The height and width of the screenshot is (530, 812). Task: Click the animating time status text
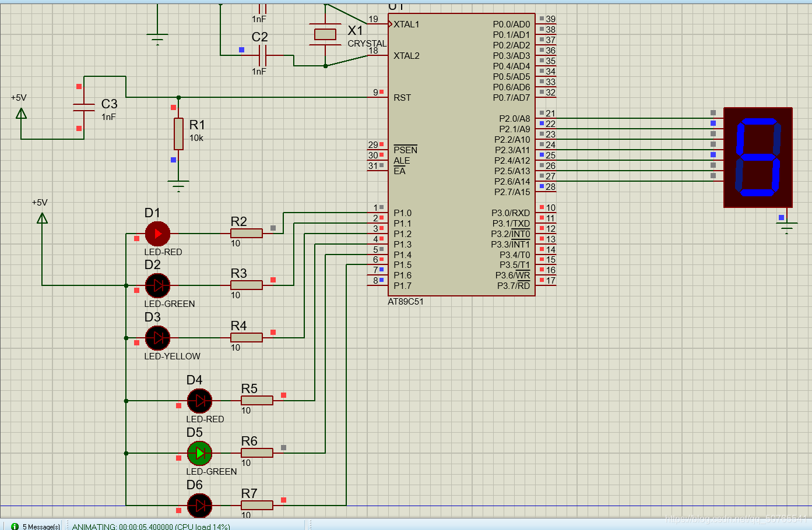pos(151,527)
